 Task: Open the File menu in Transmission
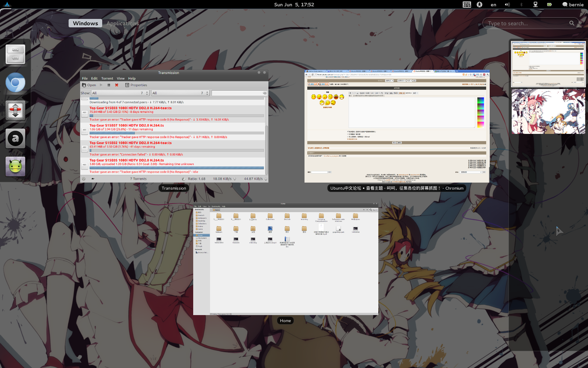click(x=85, y=78)
